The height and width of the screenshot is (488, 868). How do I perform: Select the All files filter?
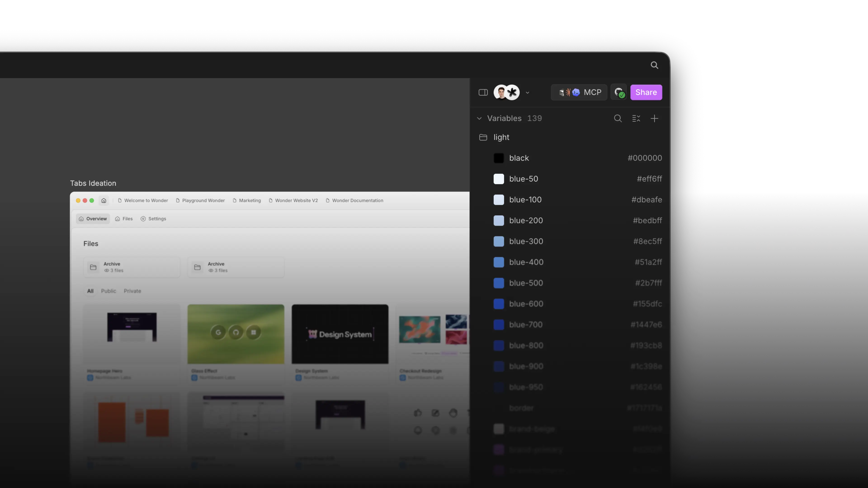[90, 291]
